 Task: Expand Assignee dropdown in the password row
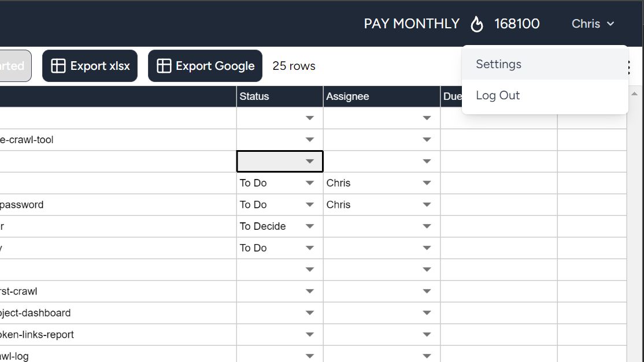point(427,205)
